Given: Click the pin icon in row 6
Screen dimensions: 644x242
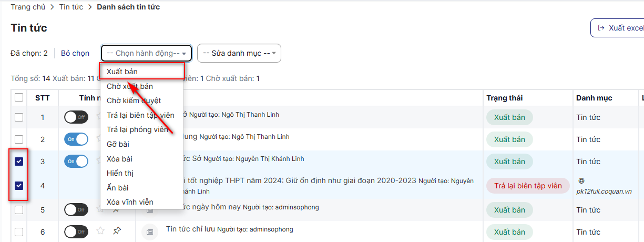Looking at the screenshot, I should click(117, 231).
